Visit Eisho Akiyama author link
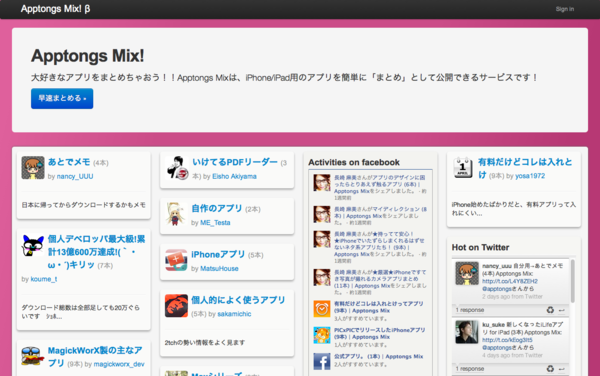Viewport: 600px width, 376px height. [x=234, y=176]
